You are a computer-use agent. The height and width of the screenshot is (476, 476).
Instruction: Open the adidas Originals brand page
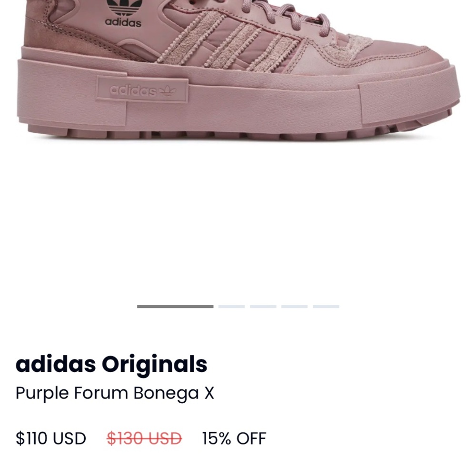click(112, 364)
